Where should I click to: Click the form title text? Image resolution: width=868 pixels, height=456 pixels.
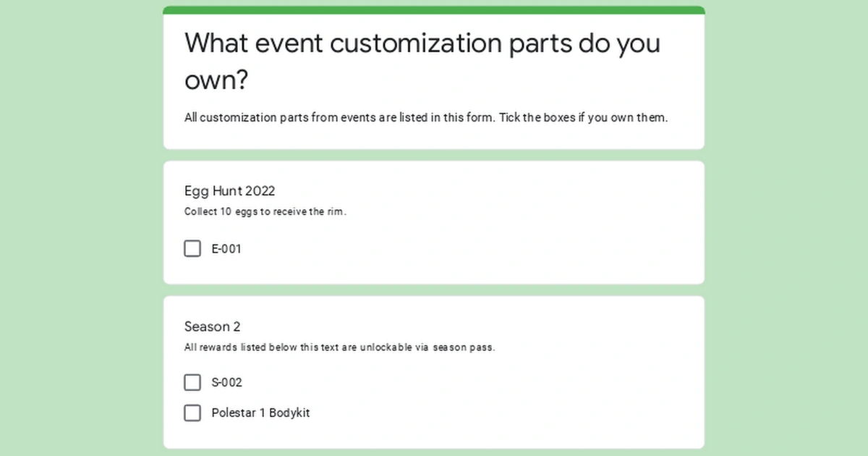pos(422,62)
